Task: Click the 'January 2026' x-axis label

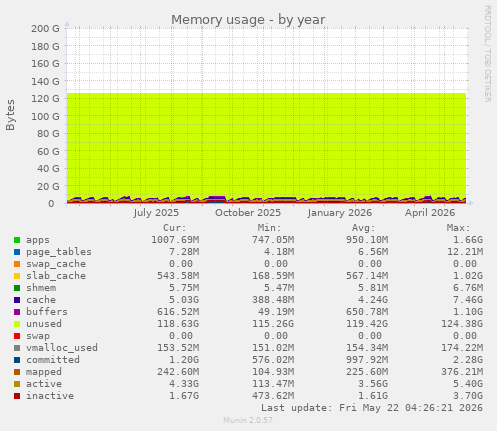Action: pyautogui.click(x=340, y=213)
